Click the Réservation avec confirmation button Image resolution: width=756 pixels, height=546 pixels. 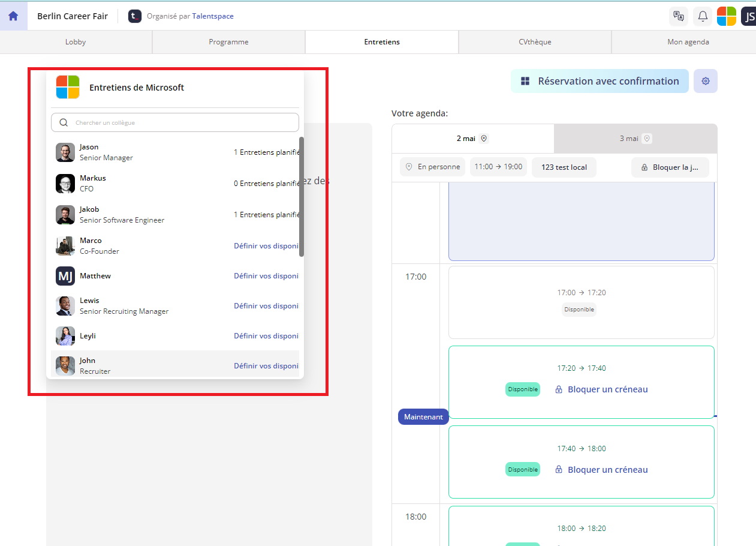[600, 81]
